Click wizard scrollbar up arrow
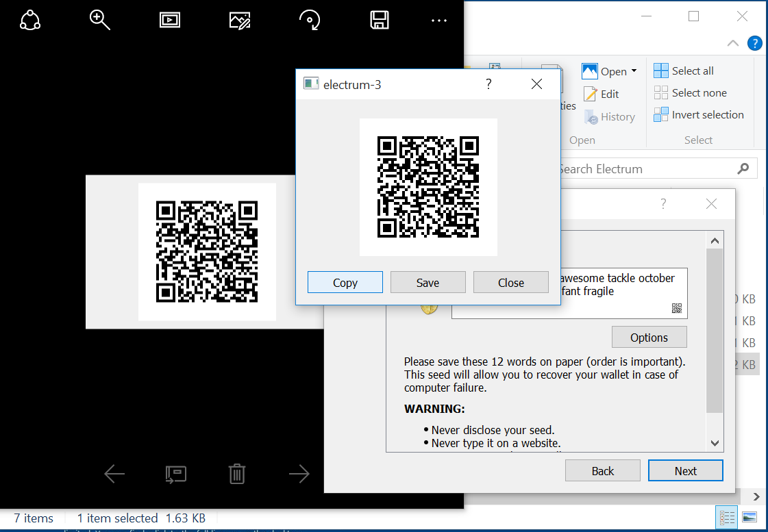768x532 pixels. coord(715,241)
